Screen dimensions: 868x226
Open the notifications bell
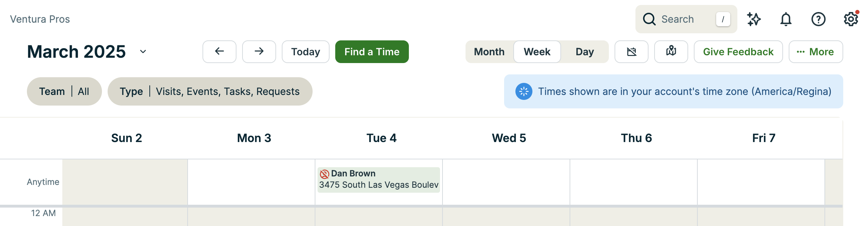786,19
